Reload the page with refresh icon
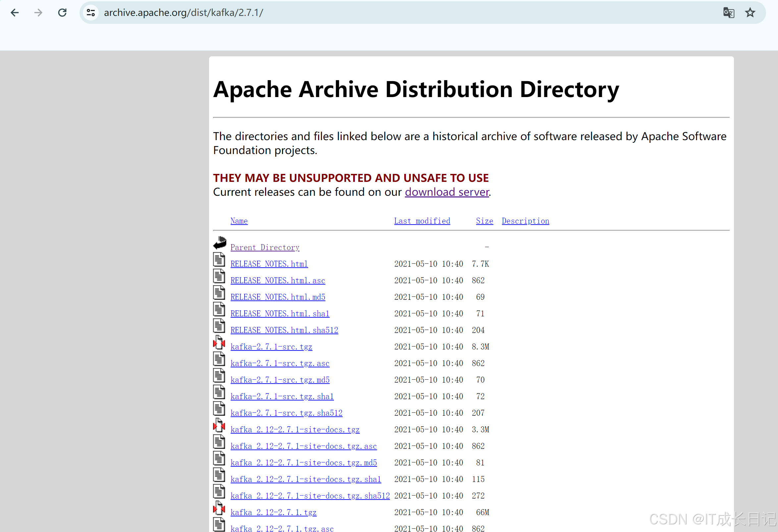 (x=62, y=13)
